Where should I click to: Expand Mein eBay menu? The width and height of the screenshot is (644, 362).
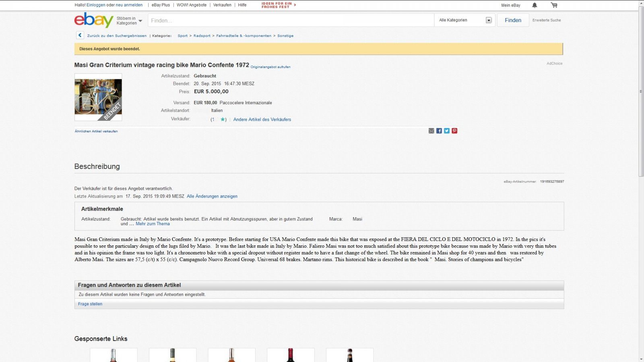click(510, 5)
